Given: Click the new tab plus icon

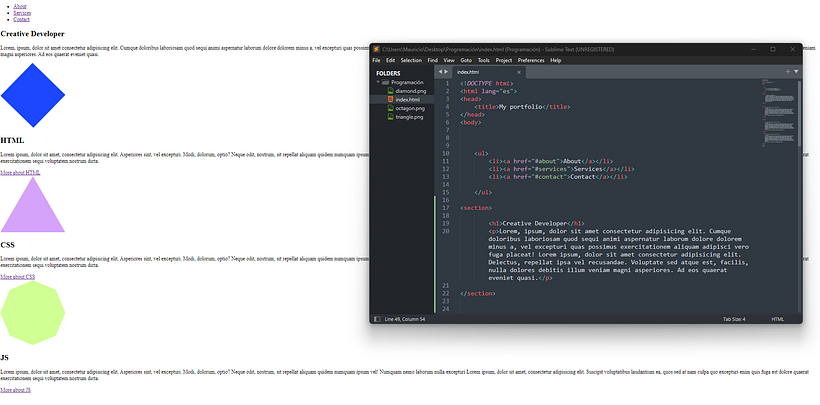Looking at the screenshot, I should (x=788, y=72).
